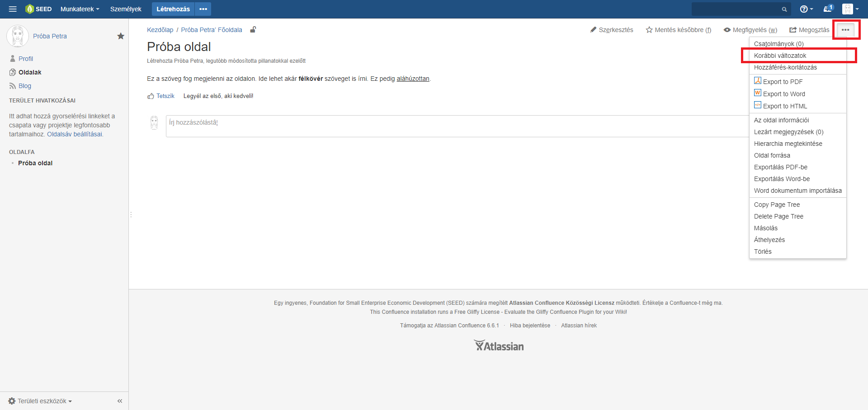Toggle Mentés későbbre star for page
868x410 pixels.
click(678, 30)
